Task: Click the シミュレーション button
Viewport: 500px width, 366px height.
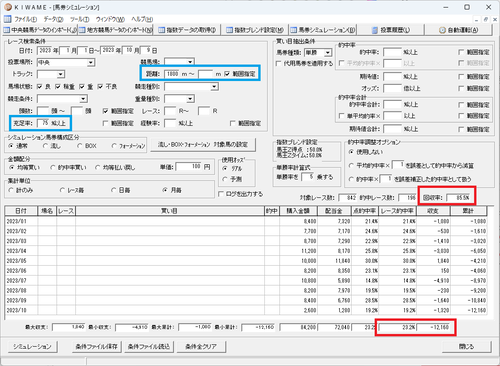Action: tap(32, 347)
